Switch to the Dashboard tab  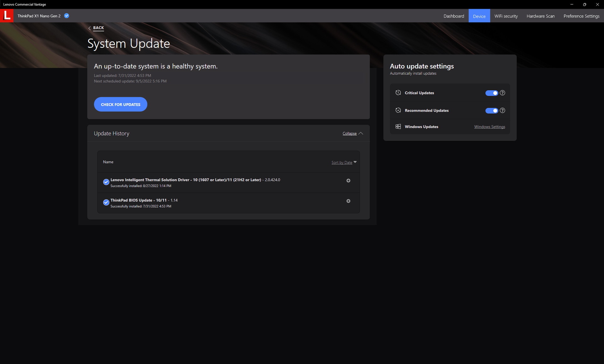point(454,16)
